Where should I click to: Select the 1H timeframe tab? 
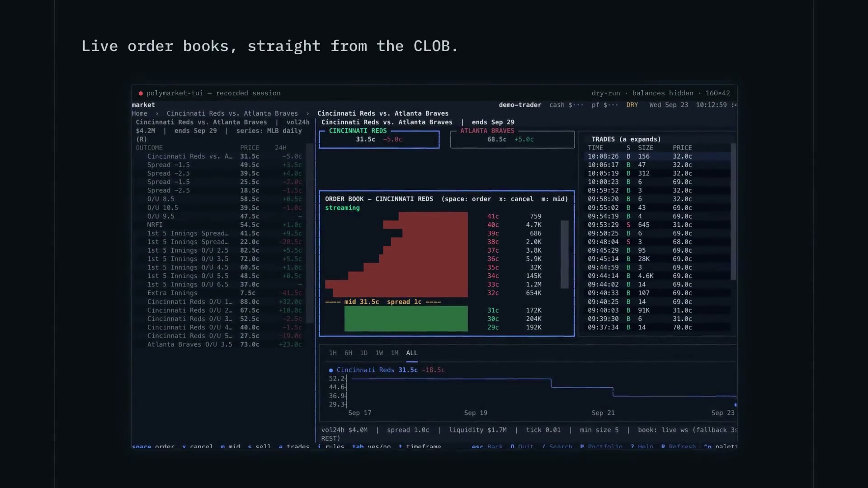click(333, 353)
